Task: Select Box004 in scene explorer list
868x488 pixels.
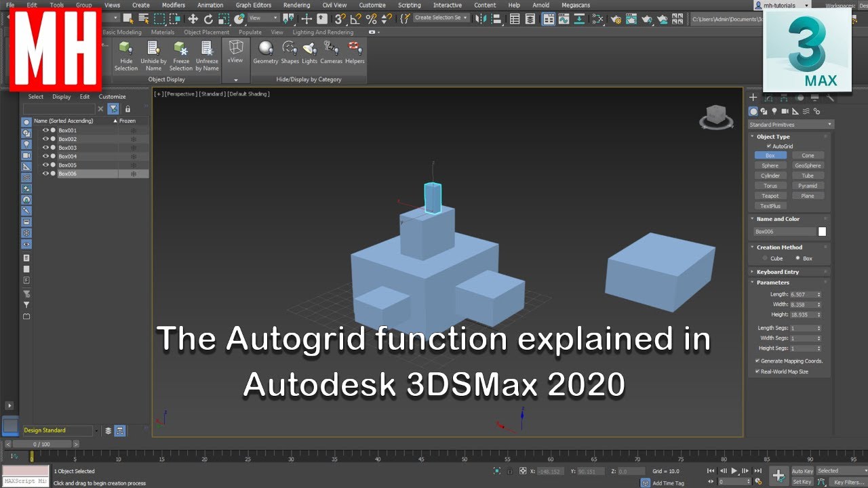Action: point(67,157)
